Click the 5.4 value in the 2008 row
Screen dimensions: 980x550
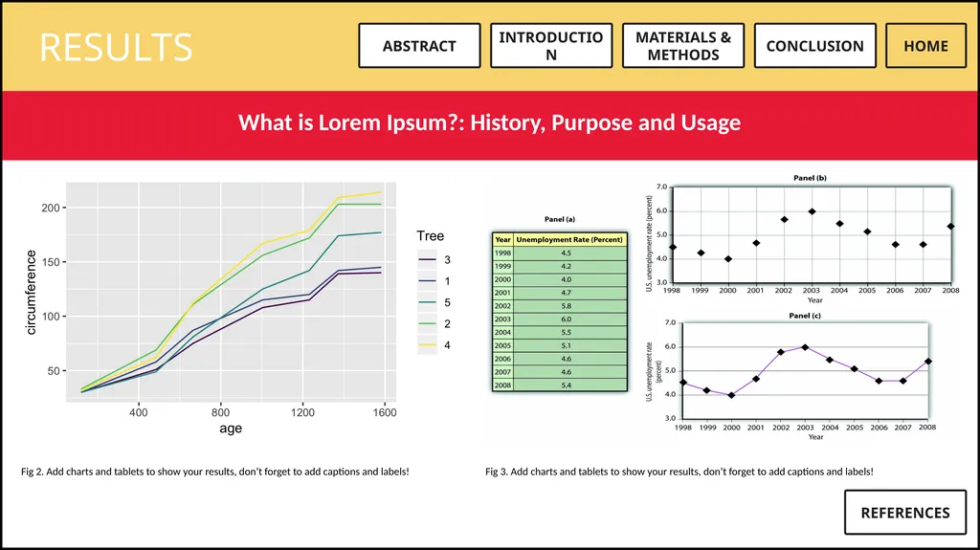[x=566, y=385]
